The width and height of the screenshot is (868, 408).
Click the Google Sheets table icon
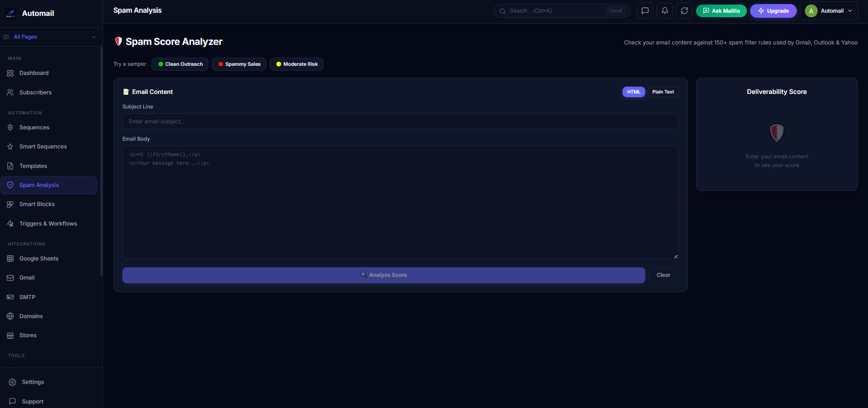point(10,259)
